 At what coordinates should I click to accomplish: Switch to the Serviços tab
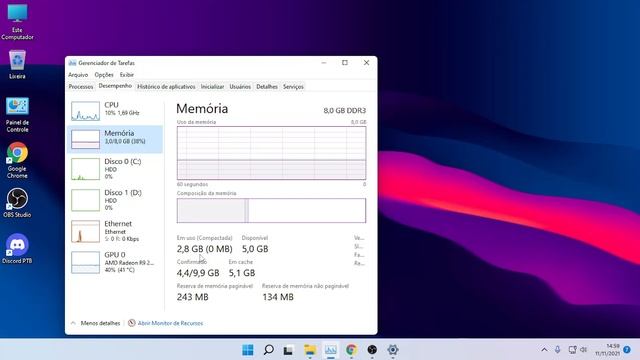click(x=293, y=87)
